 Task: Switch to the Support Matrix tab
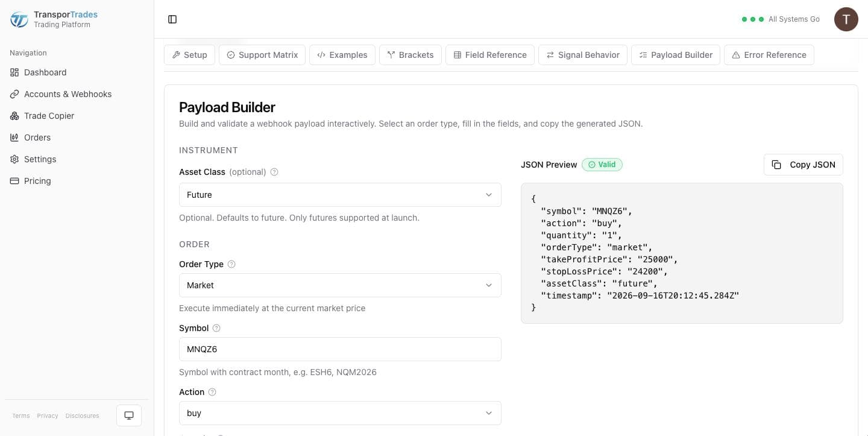click(262, 55)
